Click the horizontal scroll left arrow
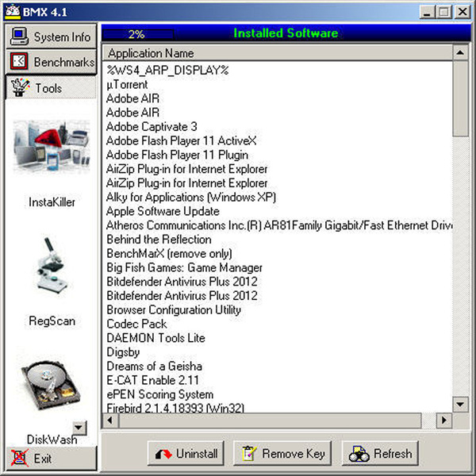The image size is (476, 476). tap(110, 420)
